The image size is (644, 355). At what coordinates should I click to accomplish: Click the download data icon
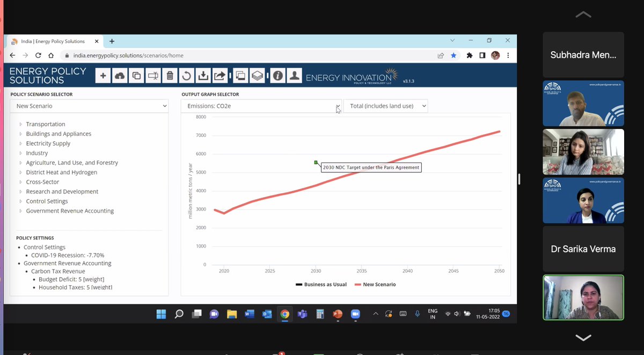point(203,76)
